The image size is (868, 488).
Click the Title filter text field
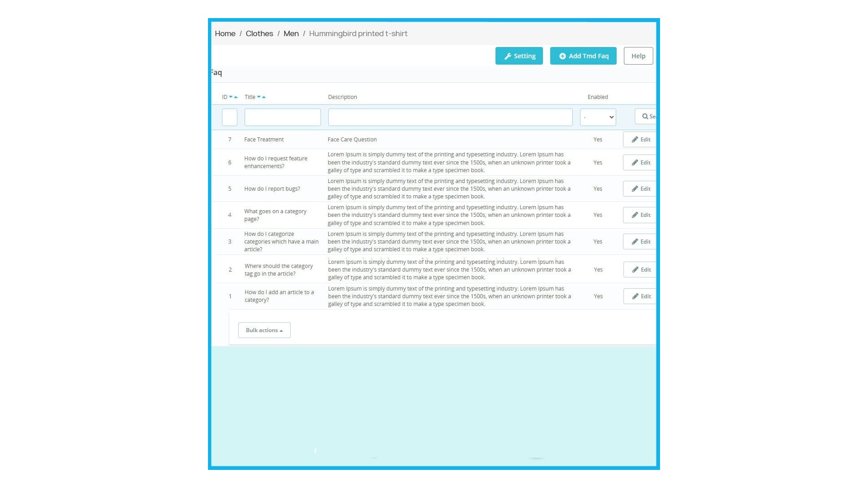coord(283,117)
